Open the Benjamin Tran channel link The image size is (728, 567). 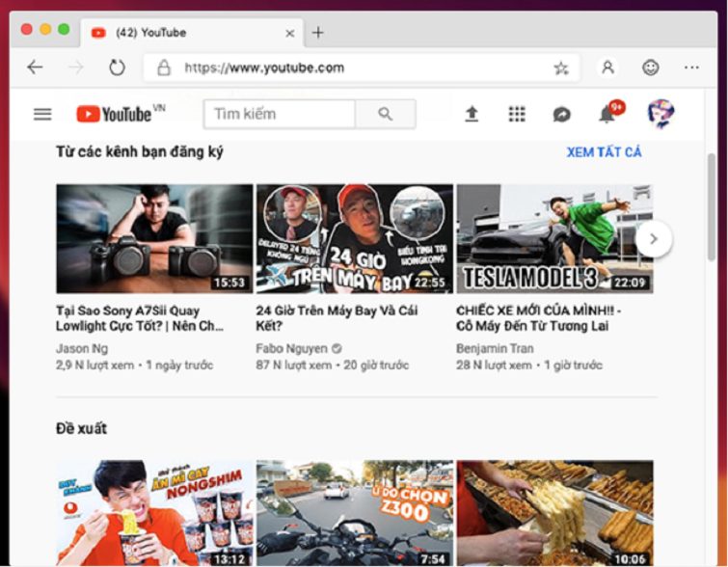click(x=495, y=348)
